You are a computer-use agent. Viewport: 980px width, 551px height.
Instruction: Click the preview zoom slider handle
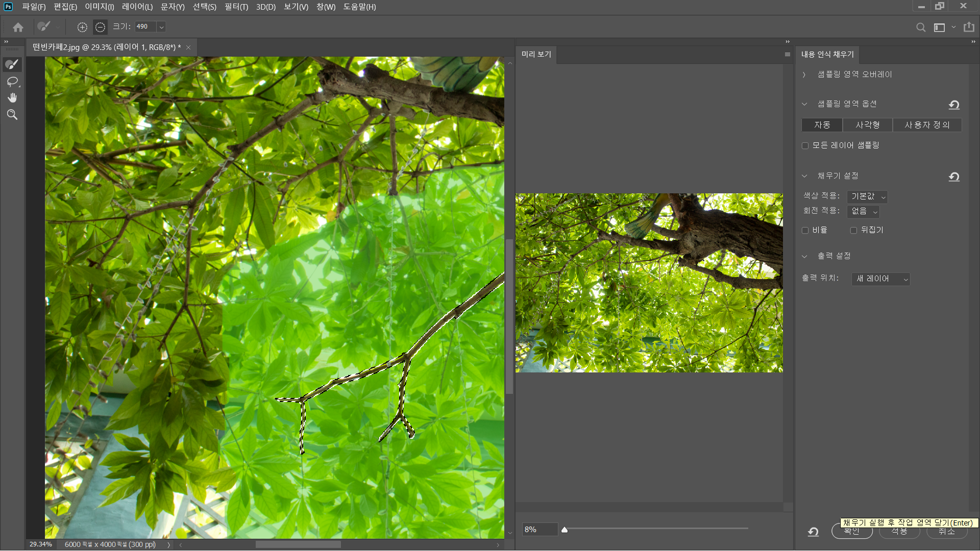pyautogui.click(x=565, y=530)
